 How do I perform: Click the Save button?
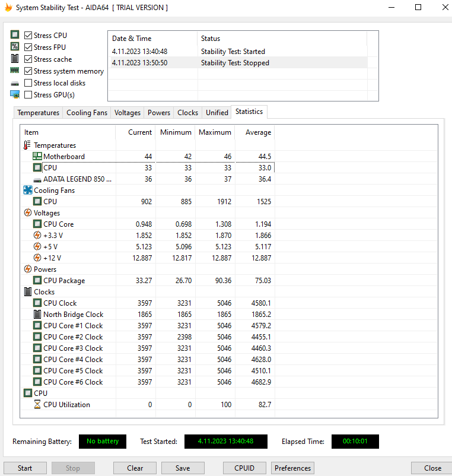pyautogui.click(x=183, y=468)
